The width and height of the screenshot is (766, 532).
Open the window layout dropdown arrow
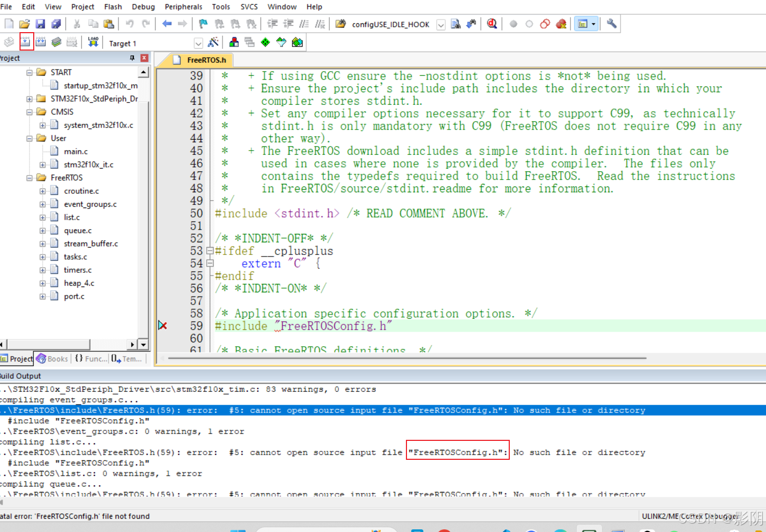click(x=594, y=24)
